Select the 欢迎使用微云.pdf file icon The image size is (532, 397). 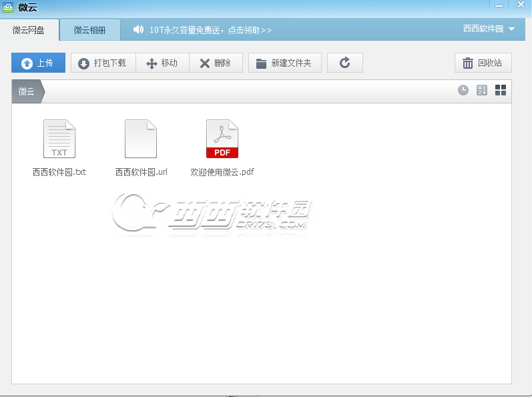point(222,139)
